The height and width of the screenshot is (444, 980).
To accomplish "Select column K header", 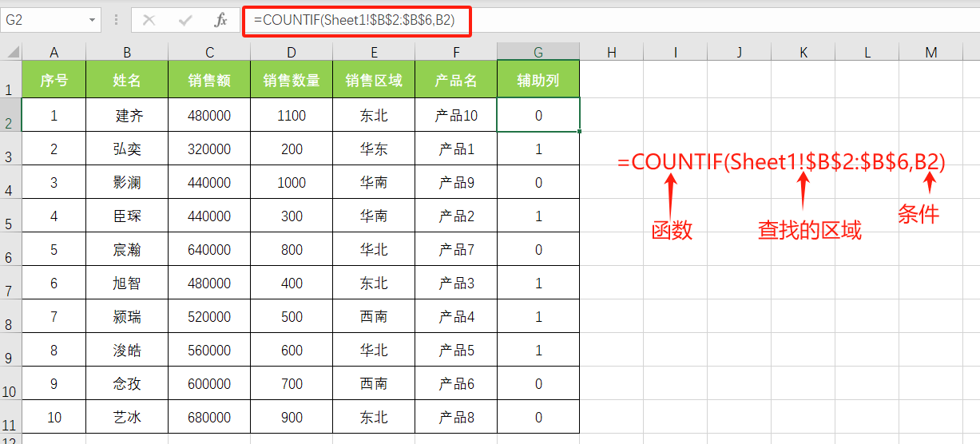I will (x=803, y=53).
